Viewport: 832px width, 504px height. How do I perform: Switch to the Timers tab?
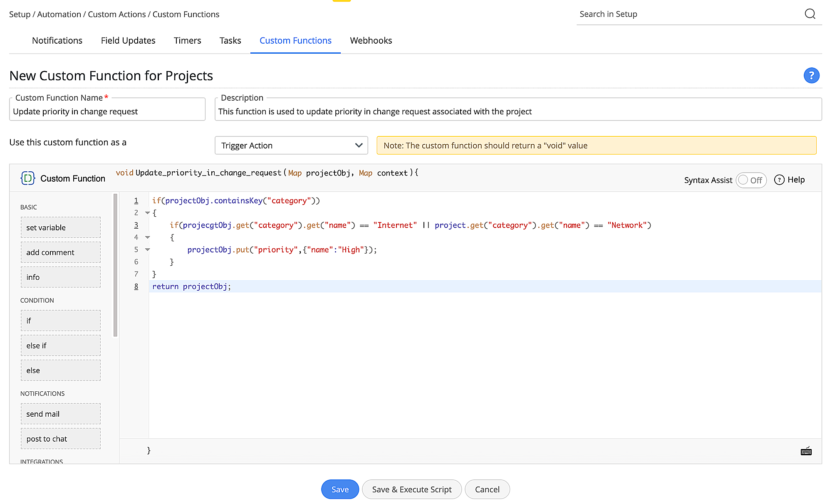[187, 40]
